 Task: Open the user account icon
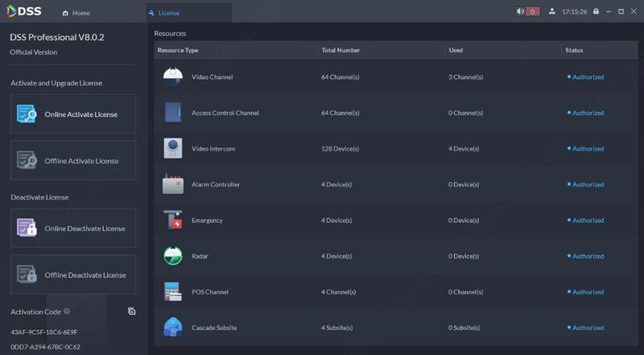coord(552,11)
